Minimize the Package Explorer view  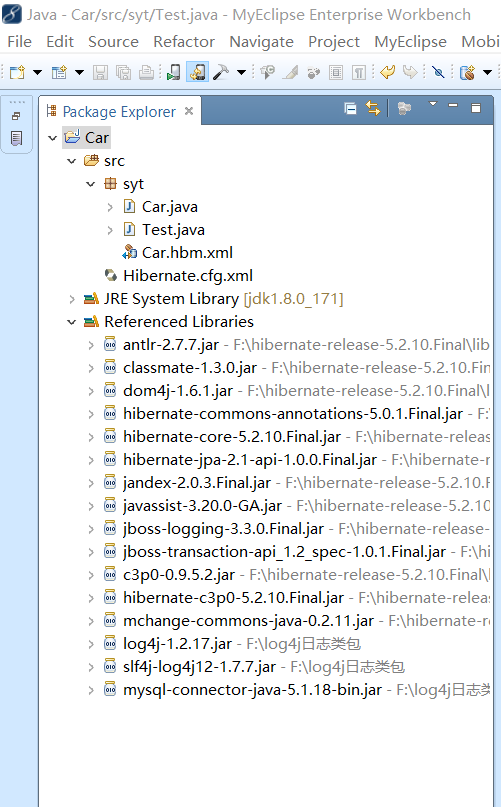(x=453, y=106)
